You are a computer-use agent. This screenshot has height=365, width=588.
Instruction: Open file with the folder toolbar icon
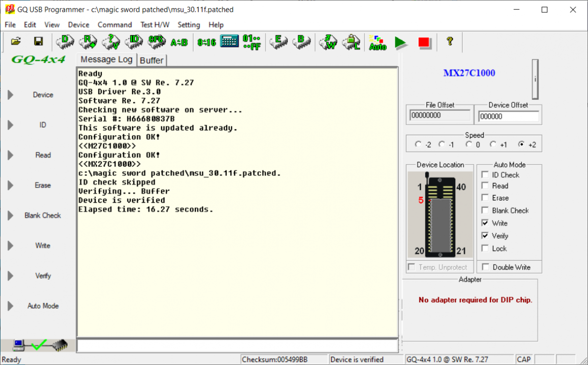16,42
